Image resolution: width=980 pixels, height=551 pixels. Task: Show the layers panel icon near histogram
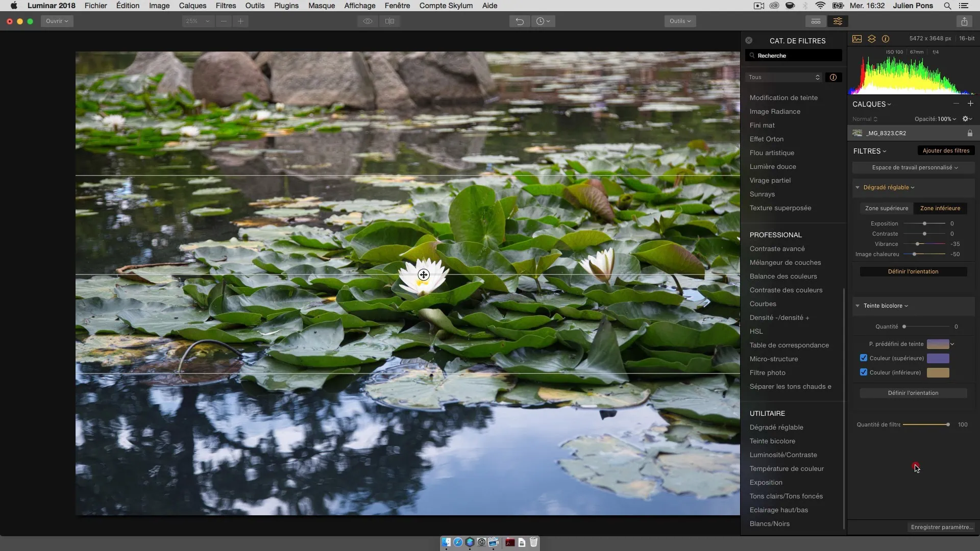pyautogui.click(x=871, y=39)
